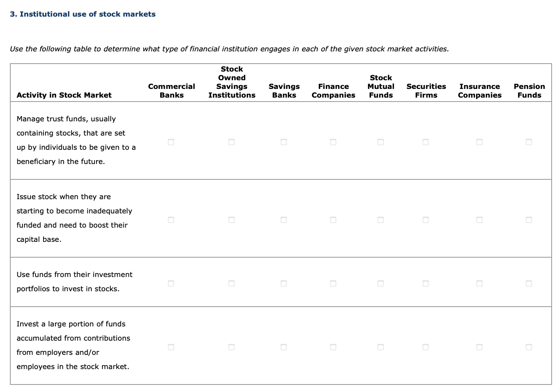Check Pension Funds for employer contributions row

pos(529,347)
